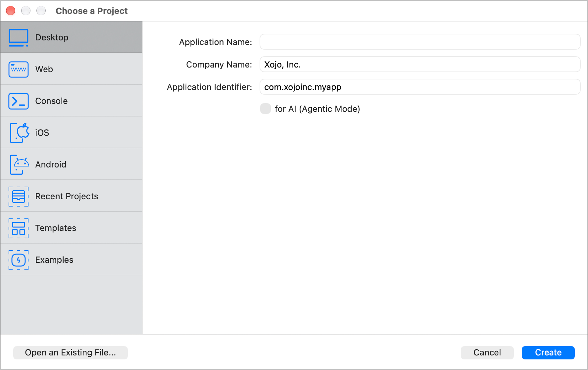
Task: Pick the Console terminal prompt icon
Action: 19,101
